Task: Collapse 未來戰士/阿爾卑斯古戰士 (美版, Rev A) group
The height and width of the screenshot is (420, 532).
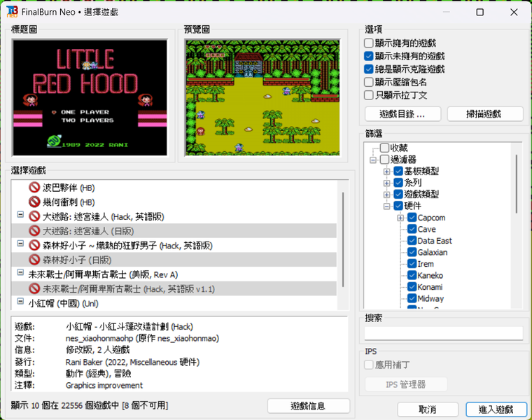Action: click(20, 272)
